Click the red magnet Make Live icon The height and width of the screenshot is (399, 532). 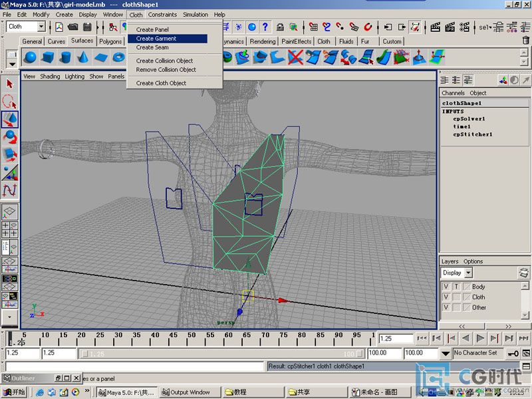pos(368,27)
